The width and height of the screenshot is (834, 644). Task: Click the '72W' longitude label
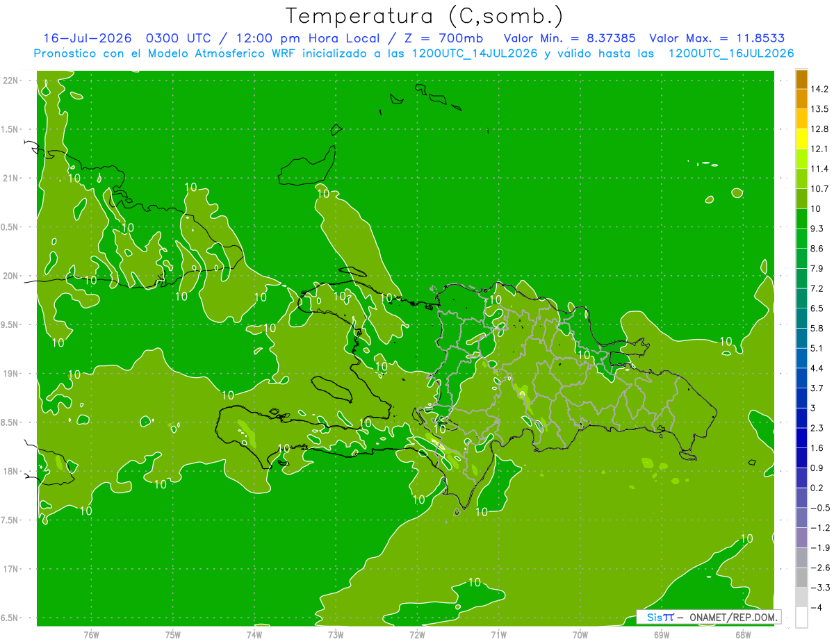coord(417,635)
